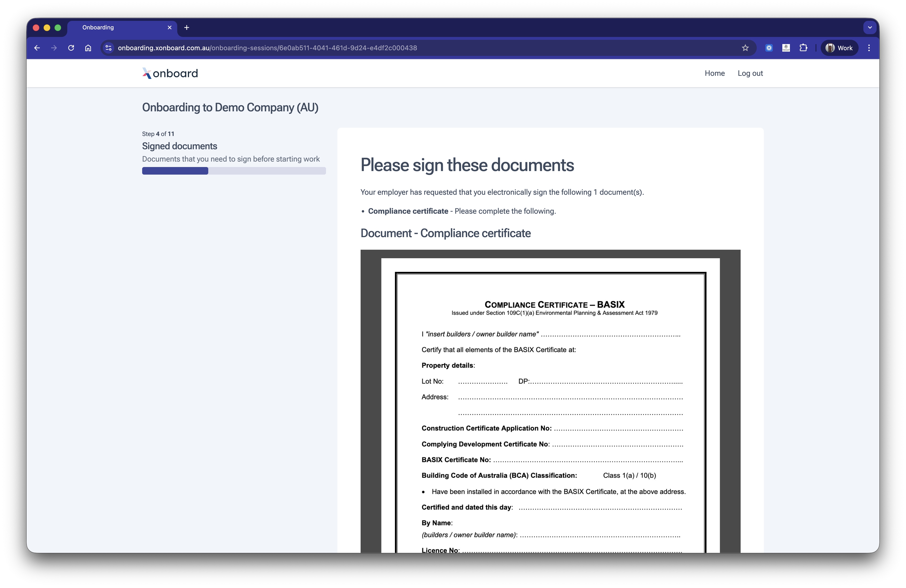Click the Log out link
Screen dimensions: 906x588
[750, 73]
